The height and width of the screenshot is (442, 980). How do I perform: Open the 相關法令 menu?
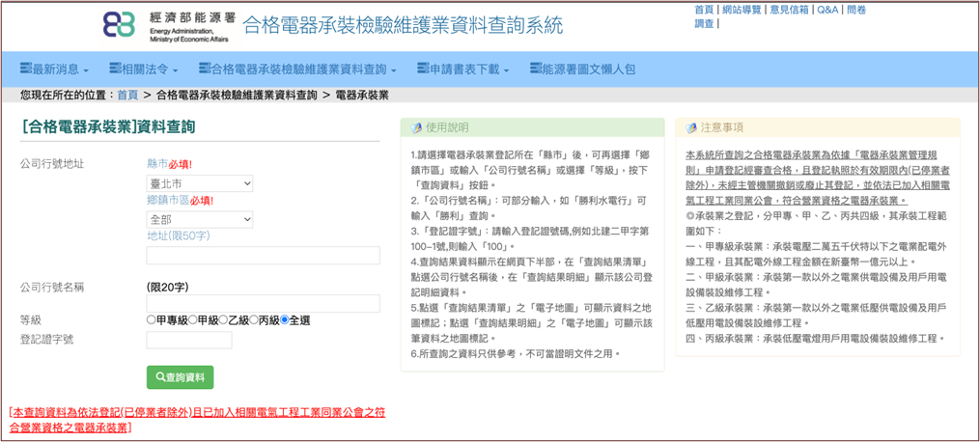[x=143, y=69]
